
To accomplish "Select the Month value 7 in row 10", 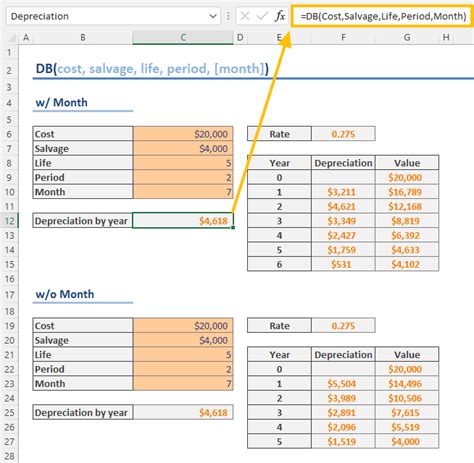I will tap(183, 192).
